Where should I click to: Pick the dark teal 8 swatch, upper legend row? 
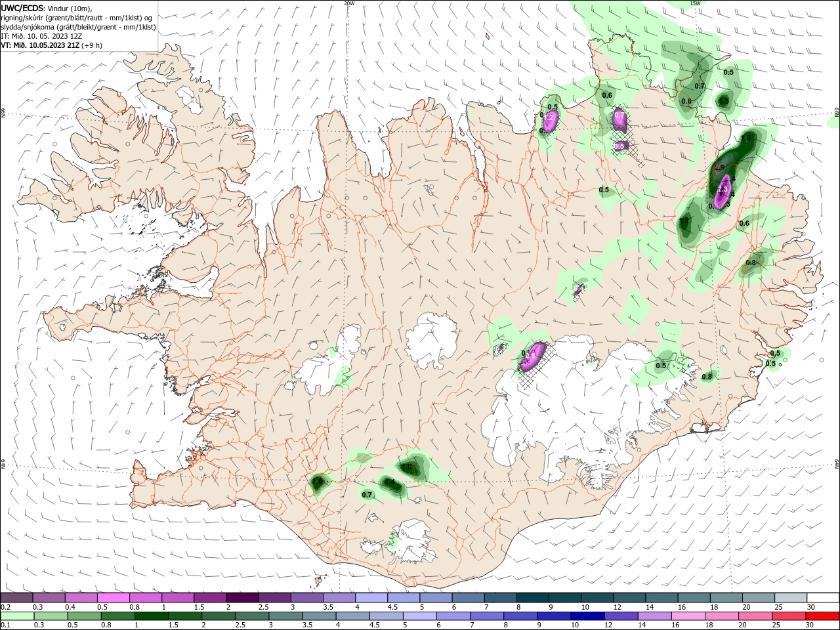pos(532,598)
